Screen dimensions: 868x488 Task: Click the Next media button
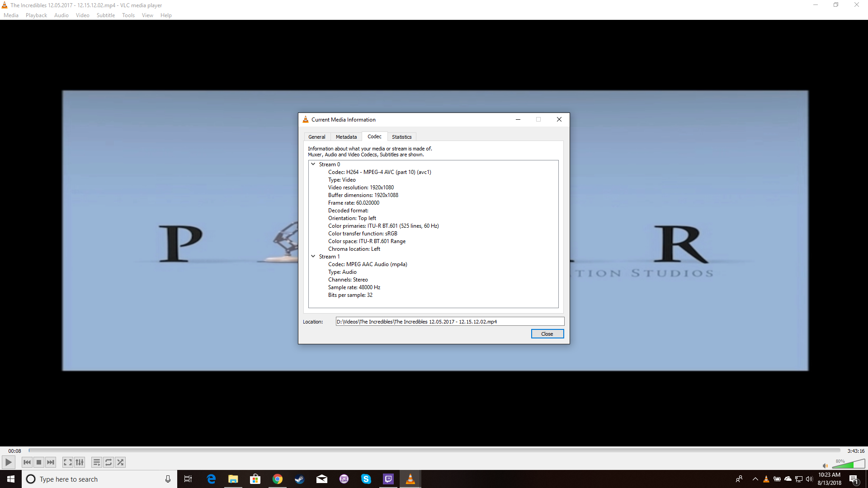tap(51, 462)
